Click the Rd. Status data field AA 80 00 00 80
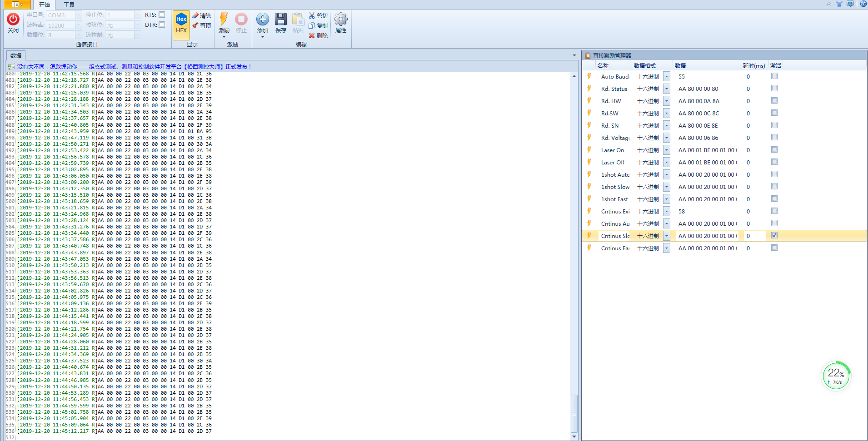 click(x=707, y=89)
